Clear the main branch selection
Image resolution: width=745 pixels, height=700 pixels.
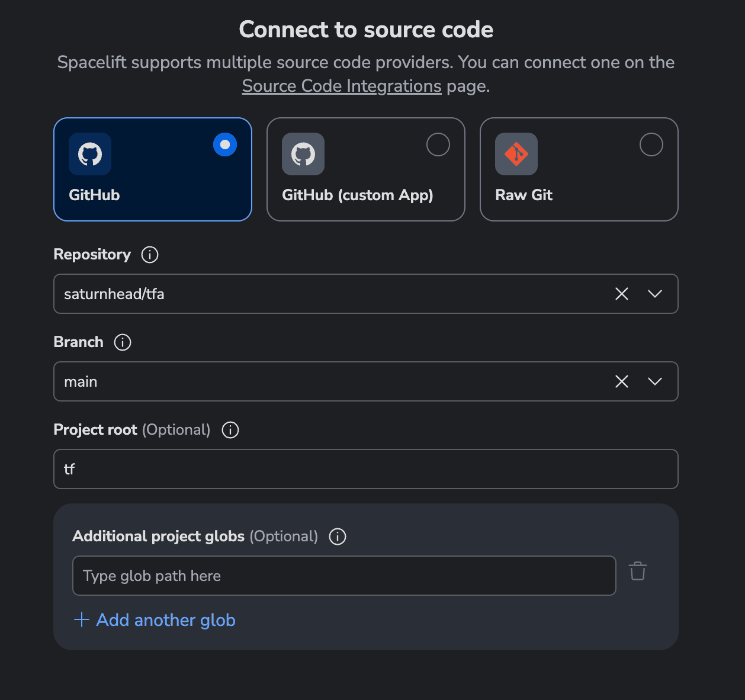tap(622, 381)
